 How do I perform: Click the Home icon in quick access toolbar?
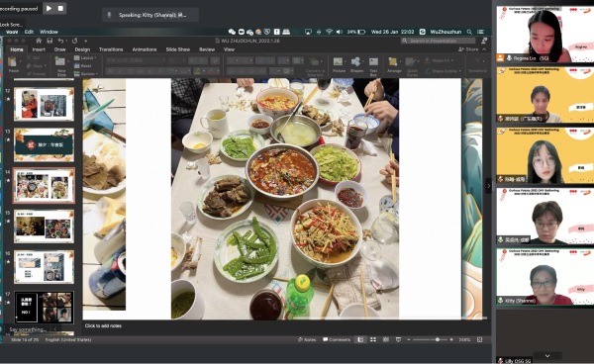pyautogui.click(x=39, y=41)
